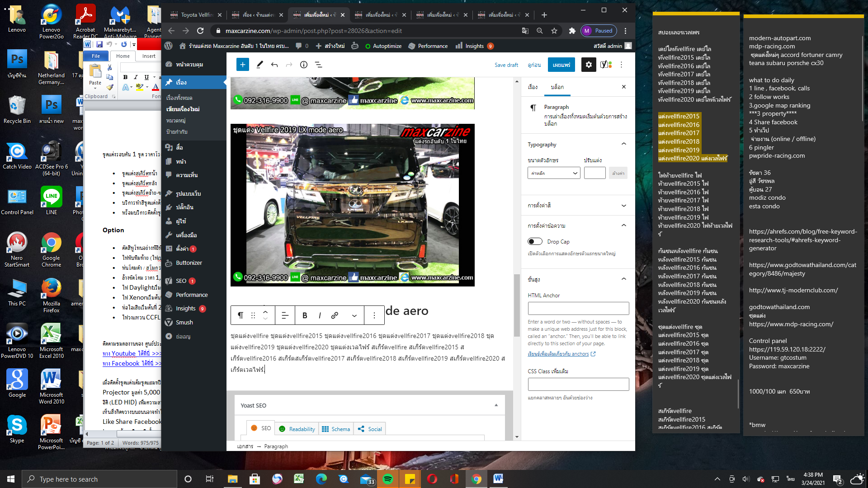Image resolution: width=868 pixels, height=488 pixels.
Task: Open File Explorer from the taskbar
Action: pyautogui.click(x=232, y=479)
